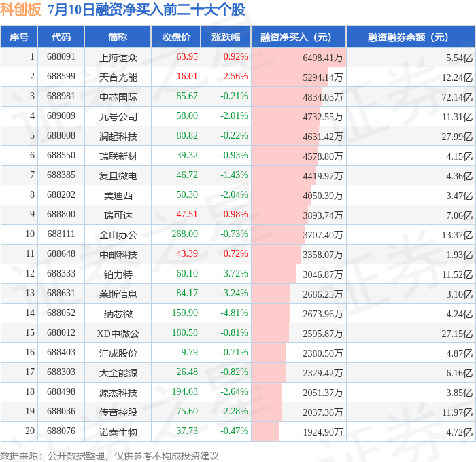Viewport: 476px width, 462px height.
Task: Select stock code 688091
Action: (61, 56)
